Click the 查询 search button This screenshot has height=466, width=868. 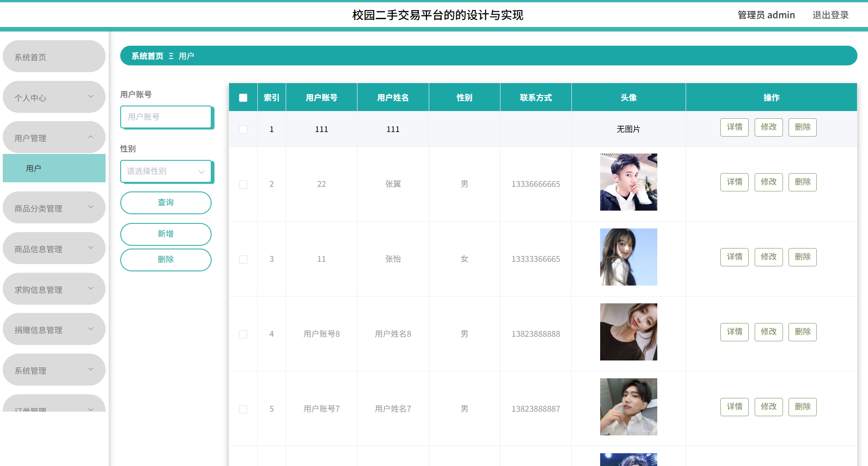166,203
